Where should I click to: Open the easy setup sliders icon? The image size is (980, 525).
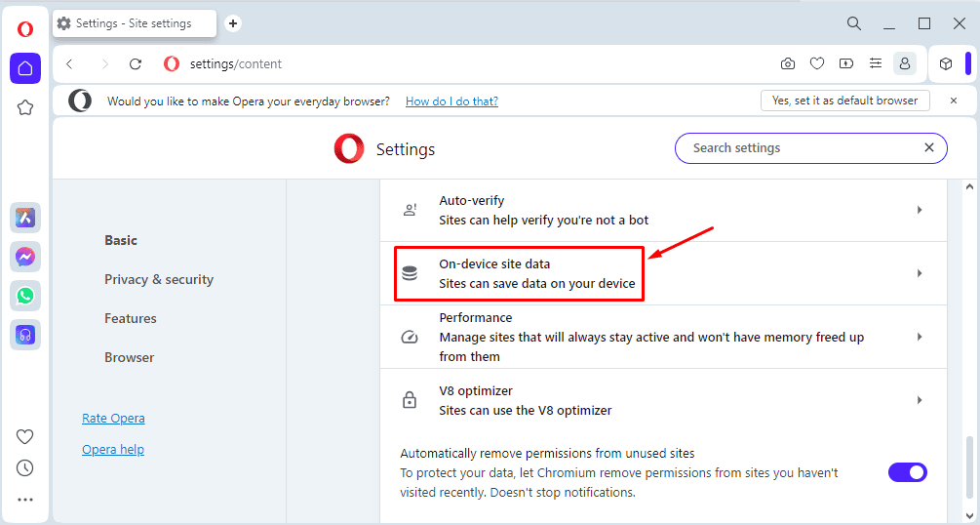click(876, 63)
